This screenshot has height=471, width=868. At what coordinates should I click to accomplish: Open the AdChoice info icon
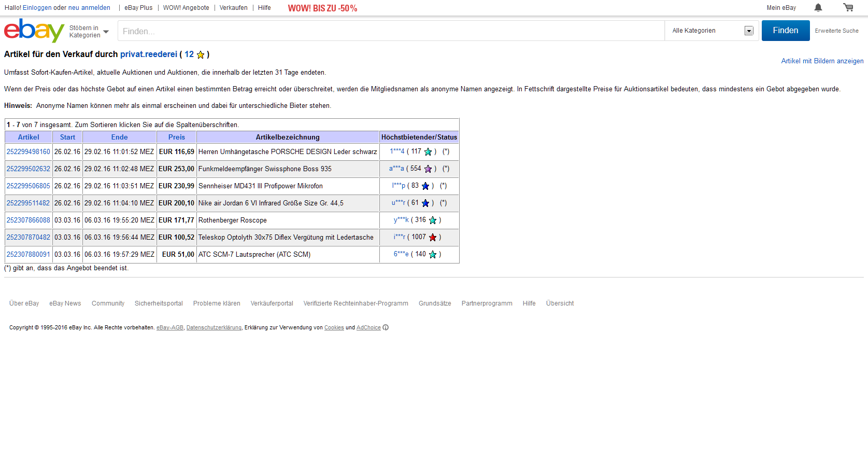coord(386,327)
